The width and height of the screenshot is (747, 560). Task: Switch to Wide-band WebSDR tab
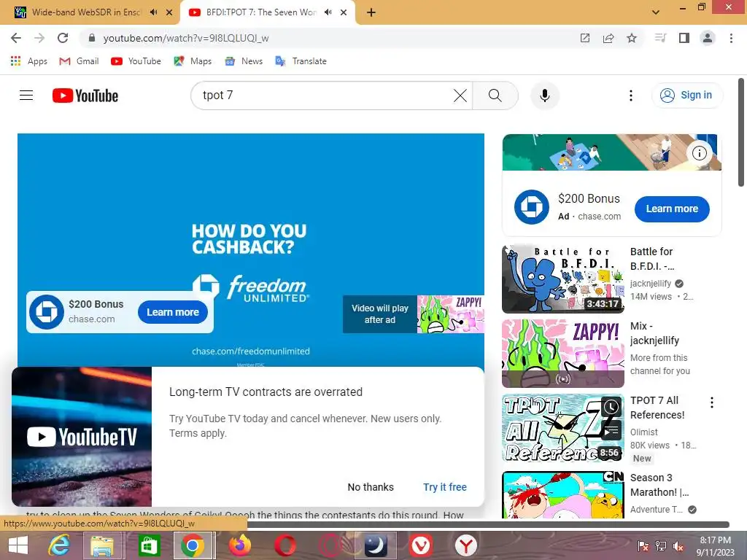point(86,12)
